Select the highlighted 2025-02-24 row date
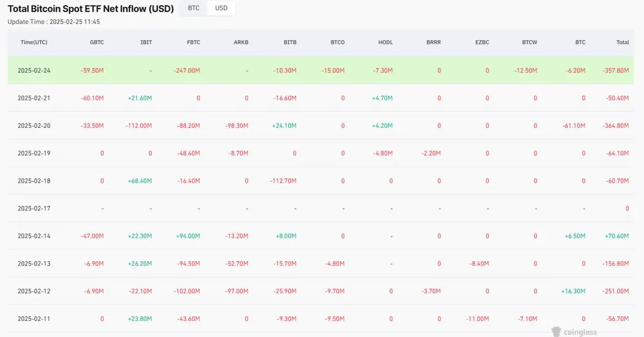Screen dimensions: 644x337 click(33, 70)
